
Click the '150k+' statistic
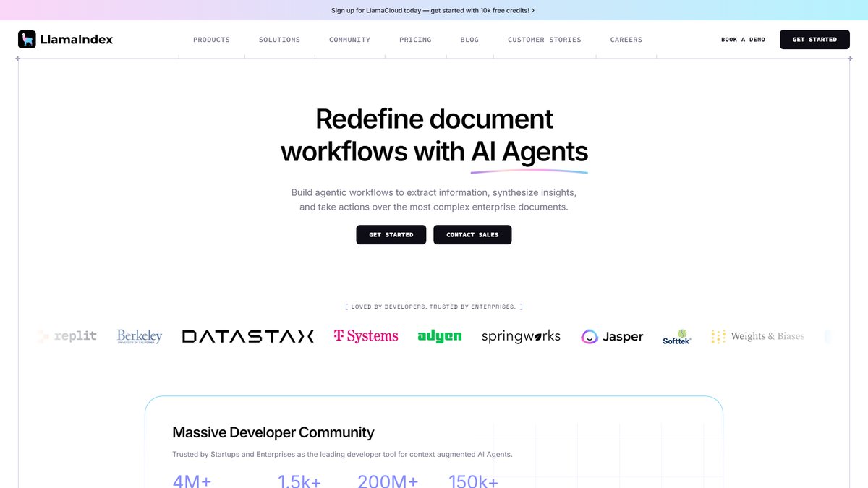click(x=473, y=481)
